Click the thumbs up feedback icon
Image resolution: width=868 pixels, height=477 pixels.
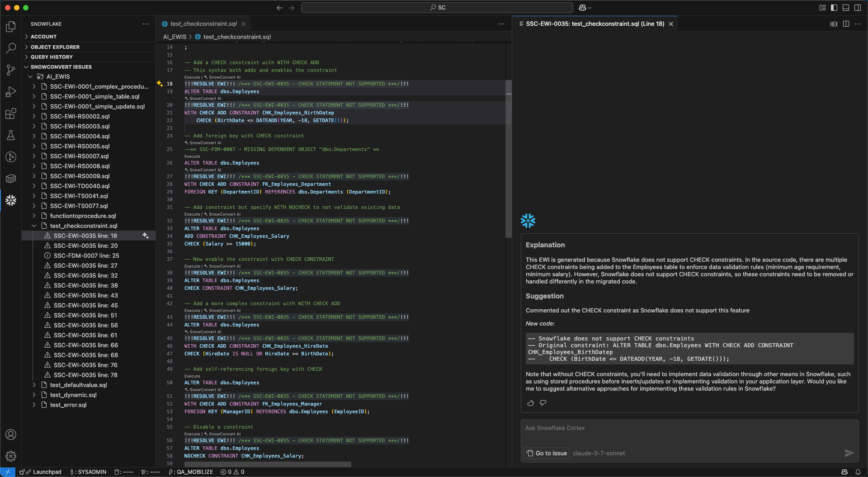(x=531, y=403)
